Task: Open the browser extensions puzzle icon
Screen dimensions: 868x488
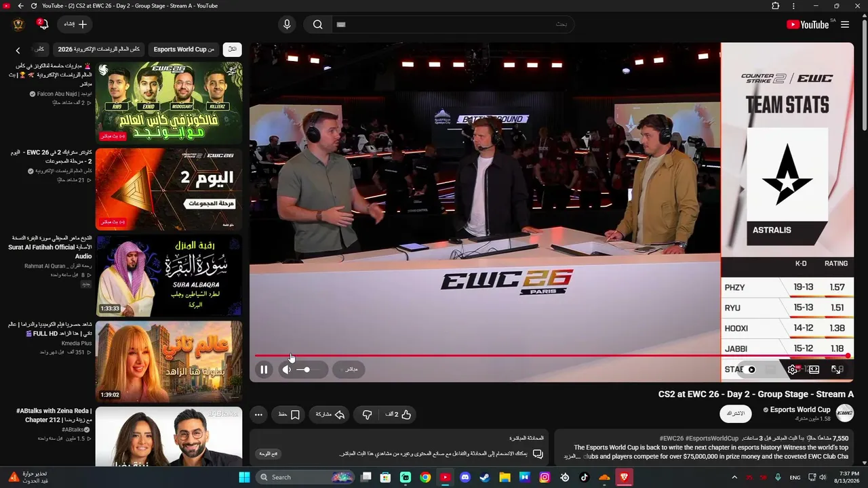Action: point(776,6)
